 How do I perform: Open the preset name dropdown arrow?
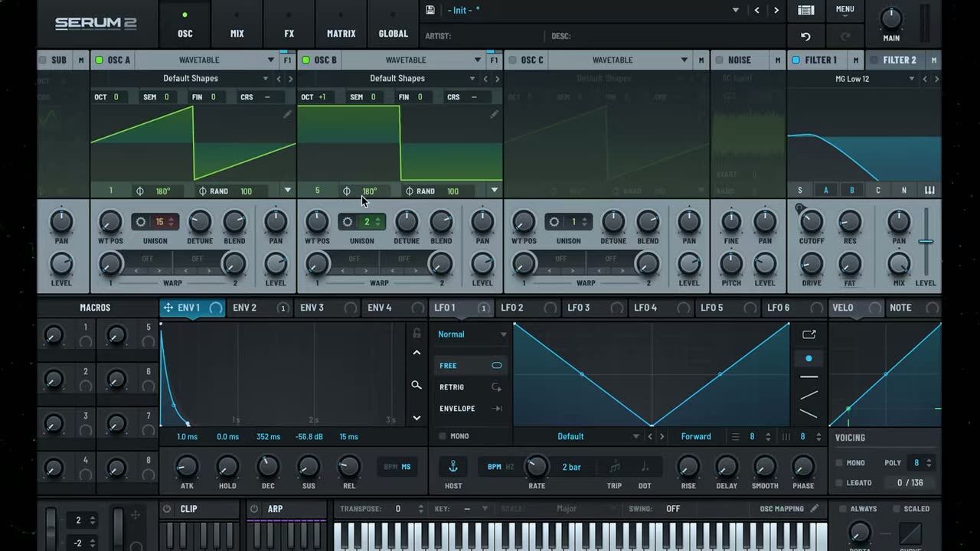pos(736,10)
